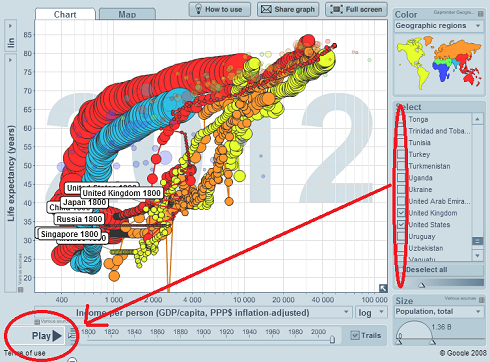Image resolution: width=490 pixels, height=362 pixels.
Task: Click the Full screen frame icon
Action: pyautogui.click(x=336, y=9)
